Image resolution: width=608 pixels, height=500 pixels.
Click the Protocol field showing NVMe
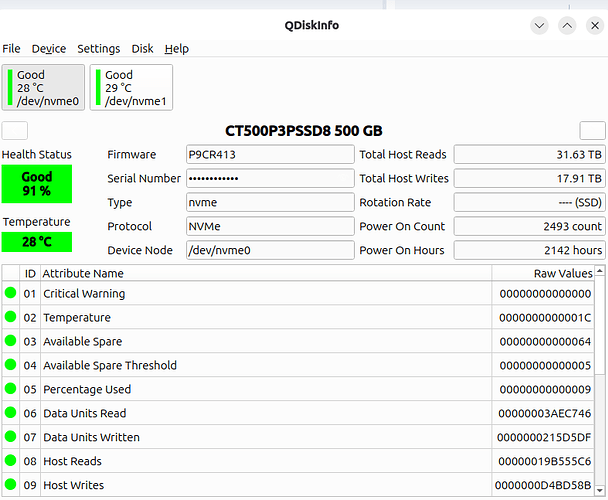tap(270, 226)
